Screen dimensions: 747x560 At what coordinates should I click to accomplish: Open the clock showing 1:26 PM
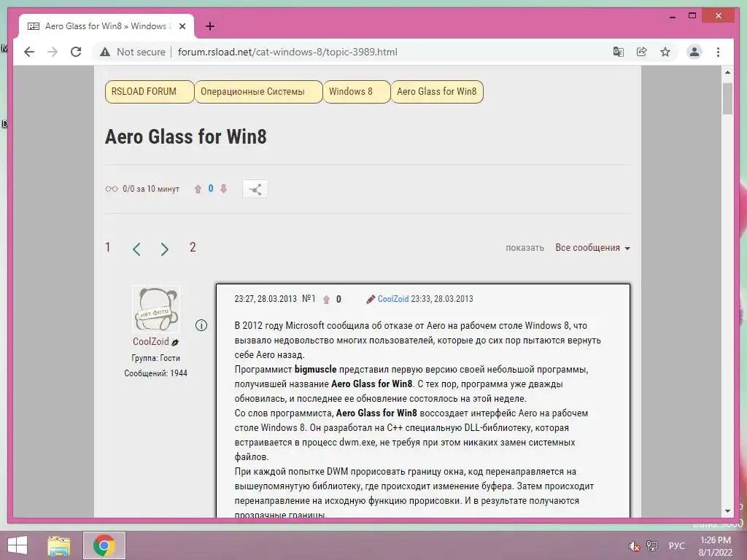[x=716, y=546]
